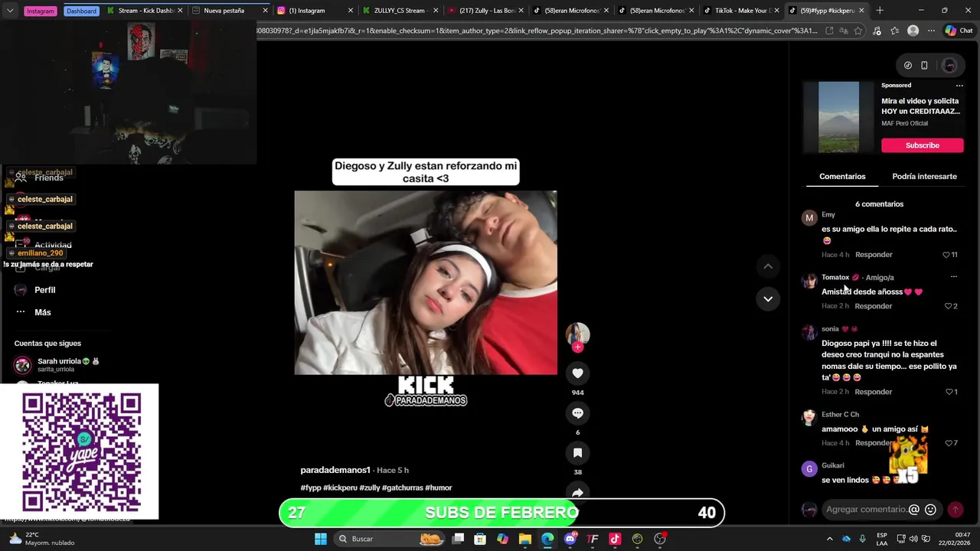The height and width of the screenshot is (551, 980).
Task: Open TikTok app in taskbar
Action: (x=615, y=539)
